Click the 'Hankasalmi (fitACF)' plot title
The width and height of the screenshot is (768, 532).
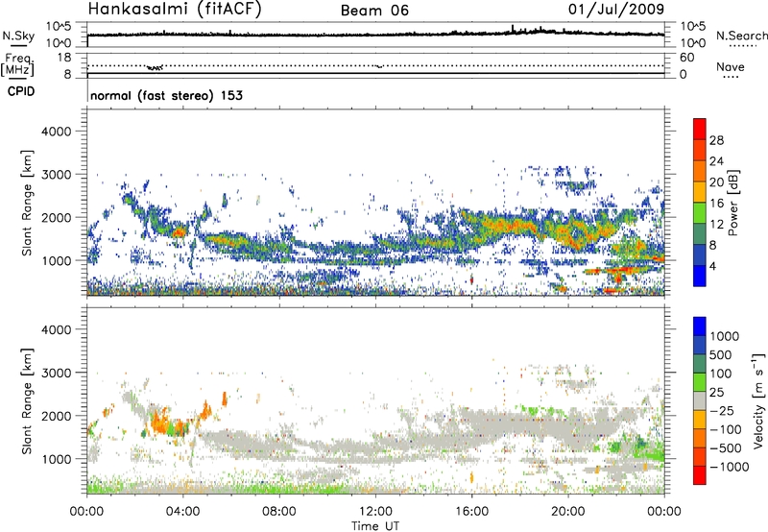[175, 9]
